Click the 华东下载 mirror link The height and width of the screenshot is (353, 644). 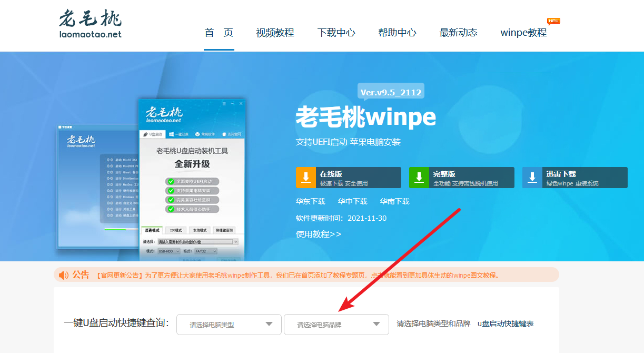[311, 201]
